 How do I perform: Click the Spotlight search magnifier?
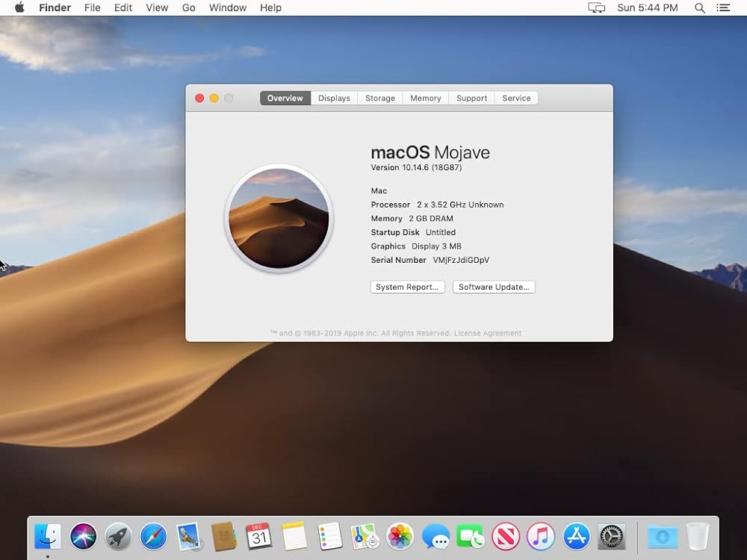pyautogui.click(x=700, y=7)
